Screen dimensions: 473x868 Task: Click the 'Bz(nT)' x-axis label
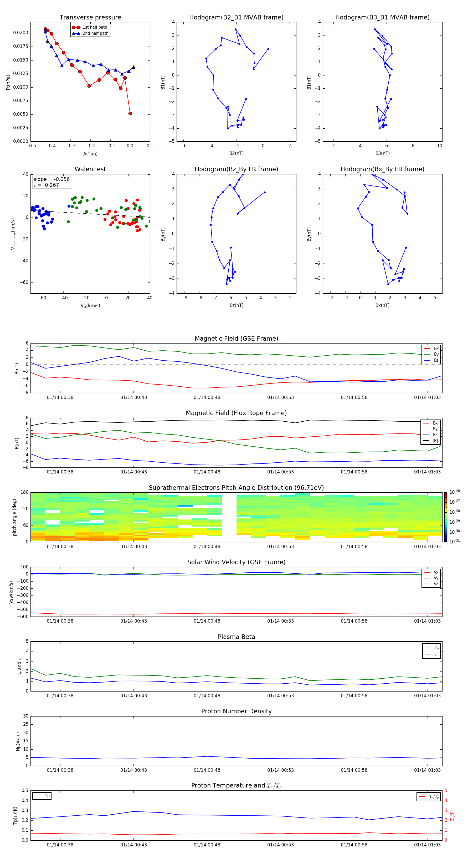(236, 305)
